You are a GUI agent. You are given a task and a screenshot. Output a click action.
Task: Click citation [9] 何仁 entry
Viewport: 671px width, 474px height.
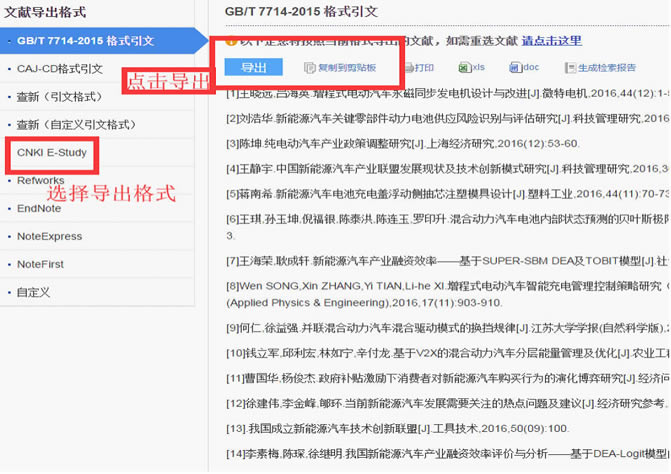pyautogui.click(x=448, y=328)
